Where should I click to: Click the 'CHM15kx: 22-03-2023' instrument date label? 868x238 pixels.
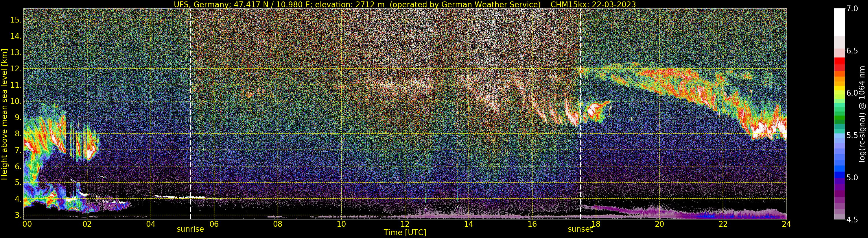coord(593,4)
